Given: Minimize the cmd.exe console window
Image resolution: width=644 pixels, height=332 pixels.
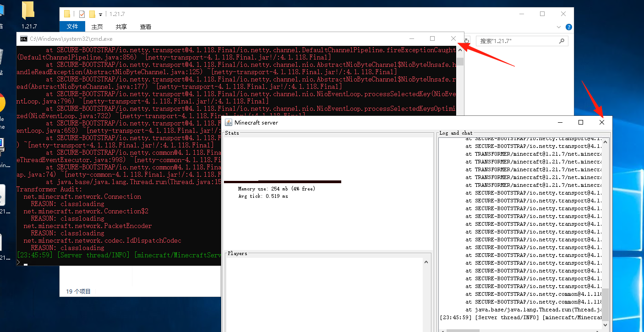Looking at the screenshot, I should (x=412, y=39).
